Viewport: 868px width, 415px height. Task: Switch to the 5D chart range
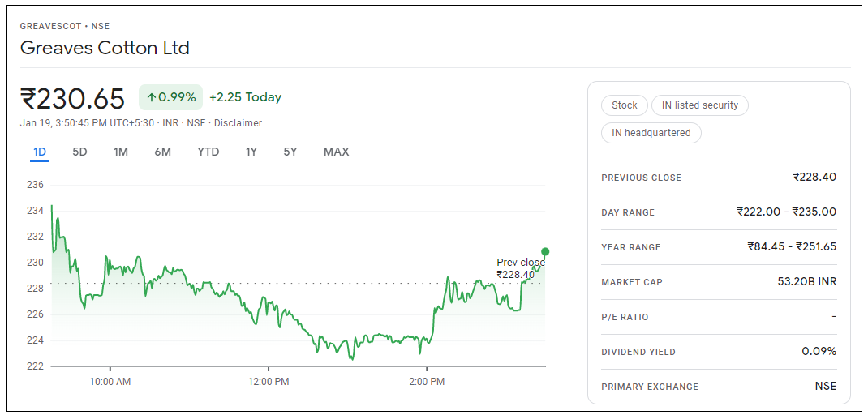pos(79,152)
